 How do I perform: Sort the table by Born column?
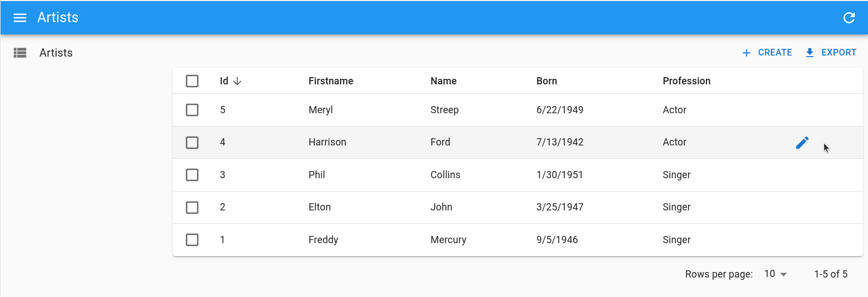tap(546, 81)
